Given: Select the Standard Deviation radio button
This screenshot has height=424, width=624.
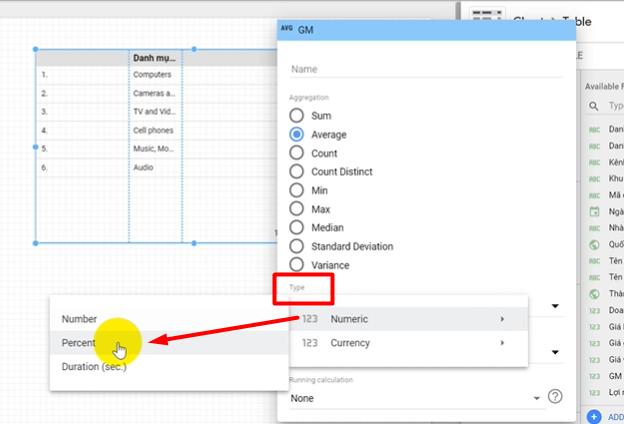Looking at the screenshot, I should point(296,246).
